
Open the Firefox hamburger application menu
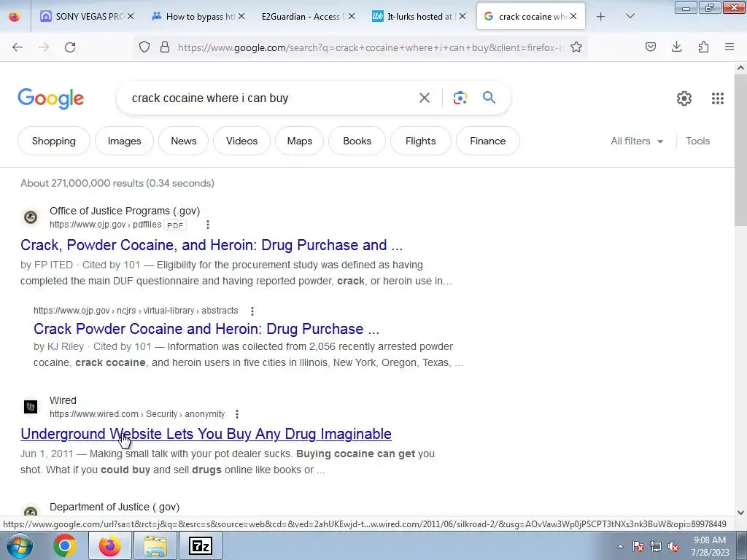pyautogui.click(x=729, y=47)
